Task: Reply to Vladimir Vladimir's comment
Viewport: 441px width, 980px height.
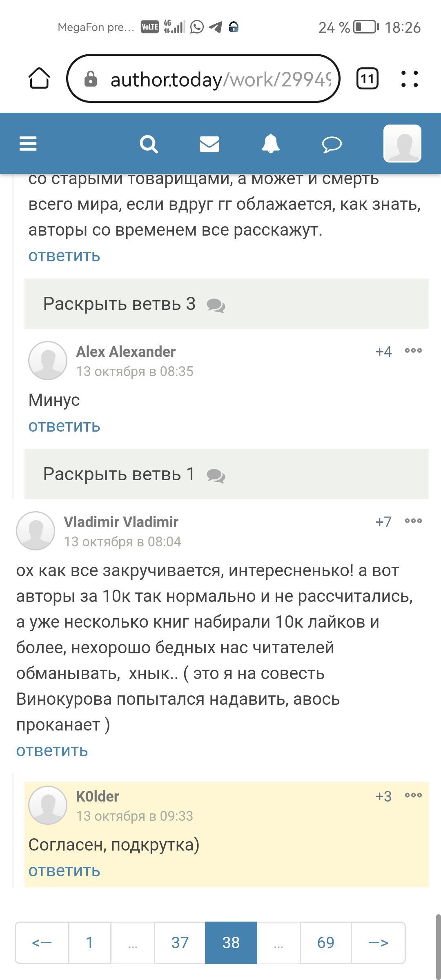Action: click(x=52, y=751)
